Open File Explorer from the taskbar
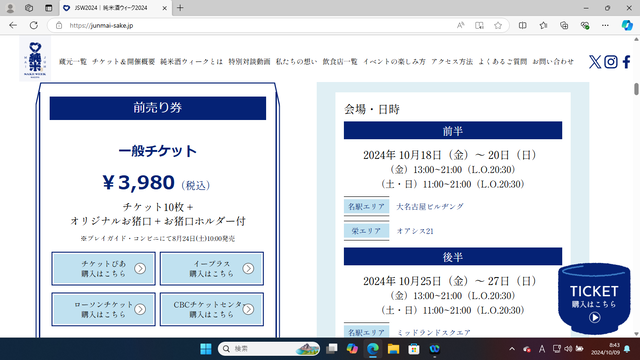640x360 pixels. (393, 349)
